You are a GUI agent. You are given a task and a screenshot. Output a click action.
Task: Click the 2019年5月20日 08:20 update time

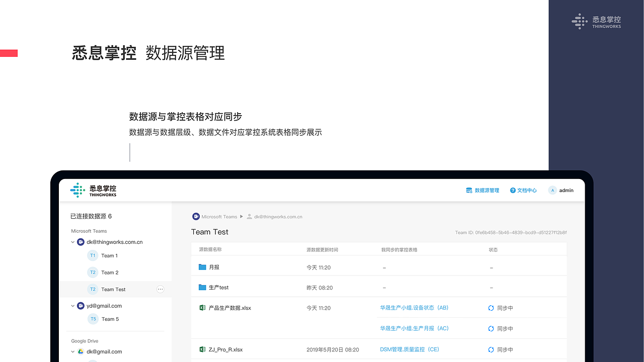click(x=333, y=349)
